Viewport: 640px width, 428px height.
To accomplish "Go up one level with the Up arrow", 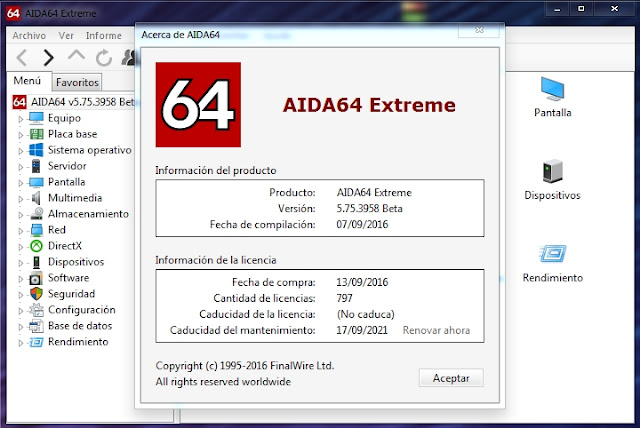I will point(76,56).
